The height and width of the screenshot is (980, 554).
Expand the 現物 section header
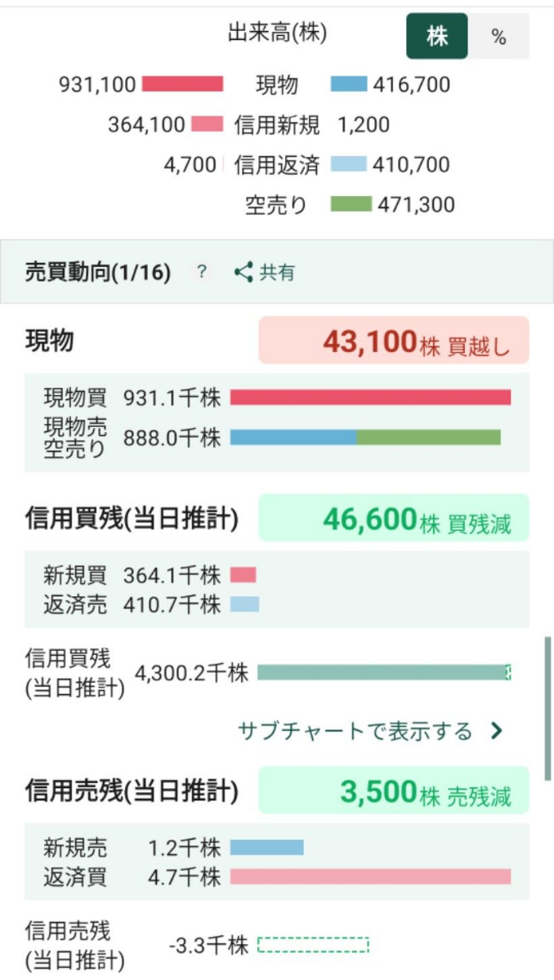pos(49,338)
